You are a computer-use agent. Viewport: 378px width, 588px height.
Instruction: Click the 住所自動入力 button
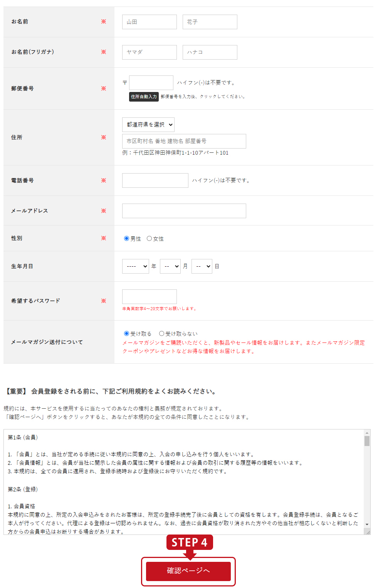click(x=144, y=97)
